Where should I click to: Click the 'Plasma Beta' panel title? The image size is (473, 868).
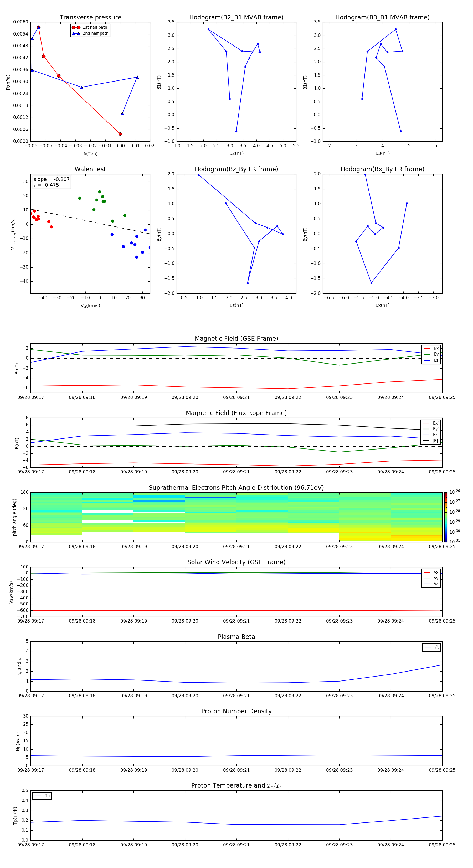click(236, 637)
